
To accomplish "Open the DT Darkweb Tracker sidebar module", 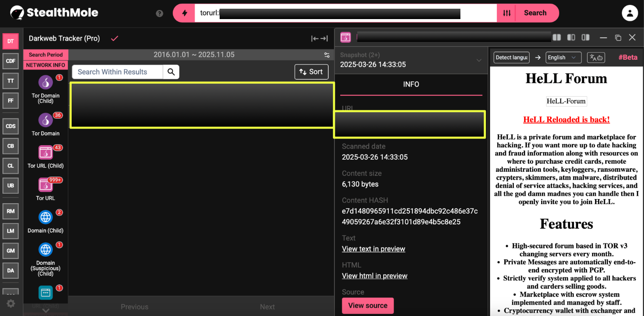I will [10, 41].
